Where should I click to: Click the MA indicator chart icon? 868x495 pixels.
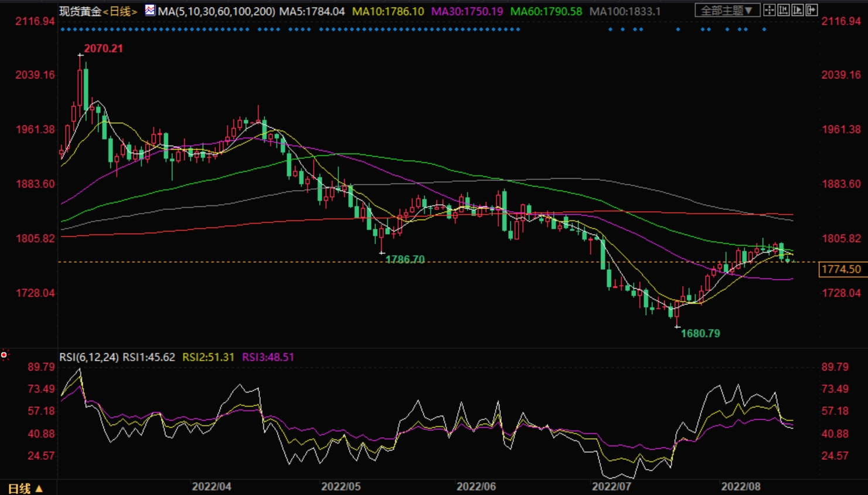150,11
